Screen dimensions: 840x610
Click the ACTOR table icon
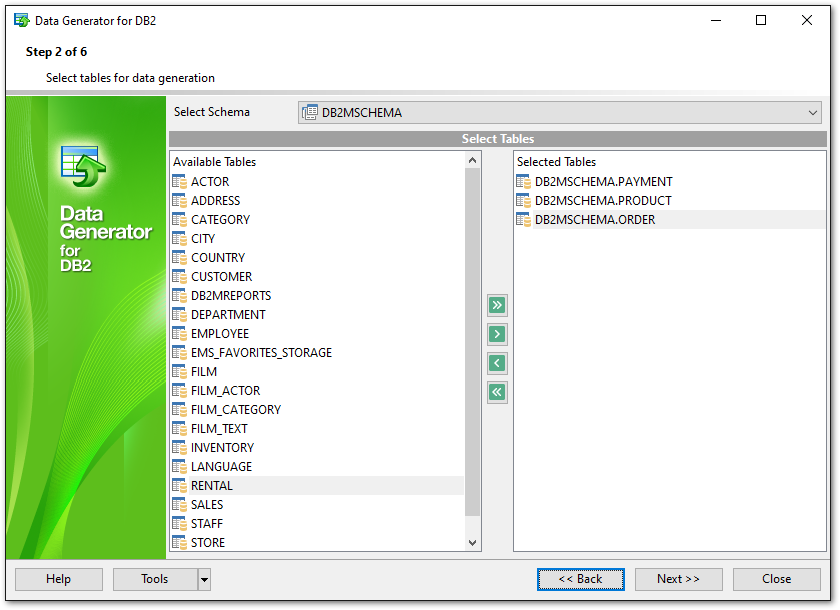[179, 182]
